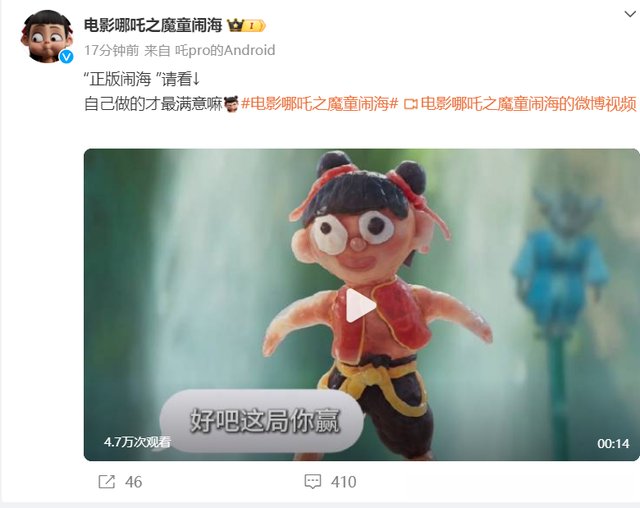The image size is (640, 508).
Task: Click the repost share icon
Action: coord(107,482)
